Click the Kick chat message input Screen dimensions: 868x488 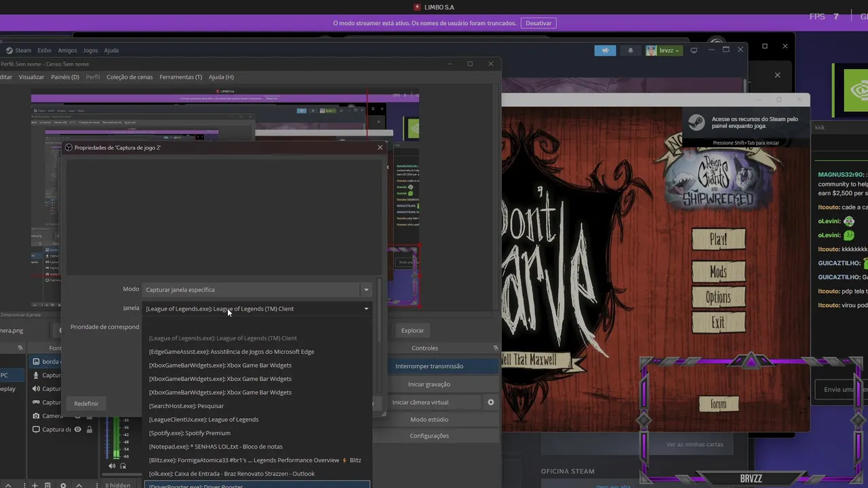click(841, 390)
